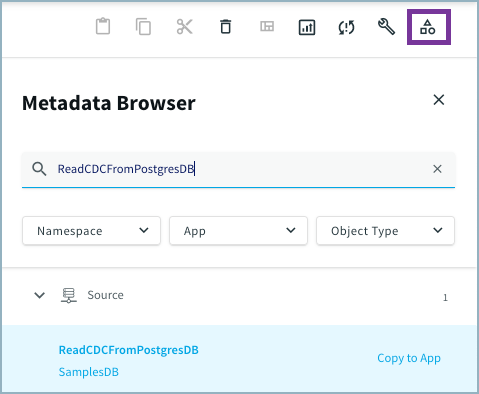Image resolution: width=479 pixels, height=394 pixels.
Task: Click Copy to App link
Action: [x=409, y=358]
